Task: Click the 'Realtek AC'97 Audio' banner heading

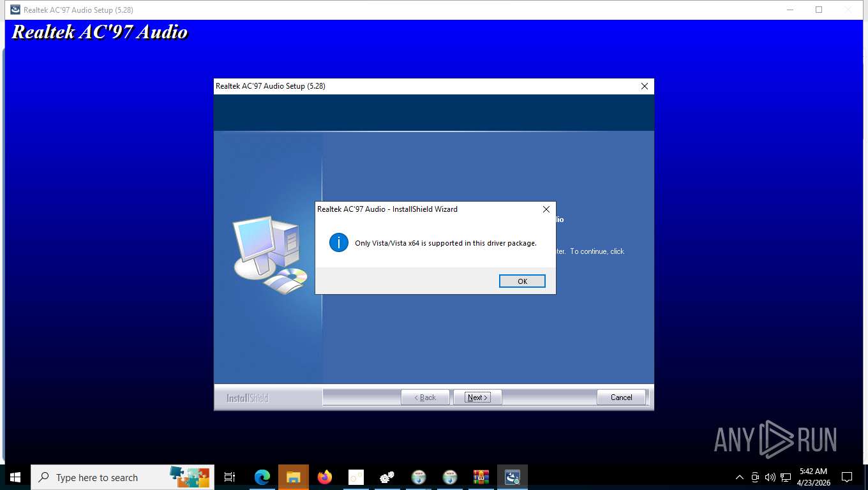Action: point(100,32)
